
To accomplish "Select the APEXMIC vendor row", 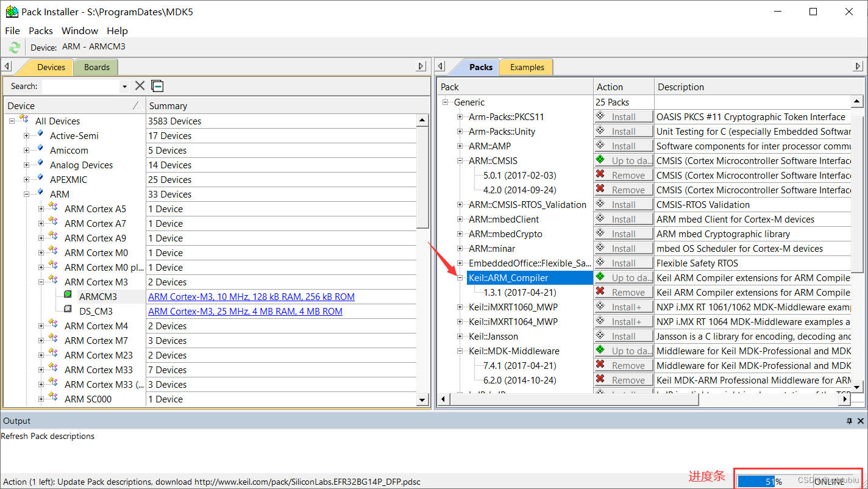I will tap(68, 179).
